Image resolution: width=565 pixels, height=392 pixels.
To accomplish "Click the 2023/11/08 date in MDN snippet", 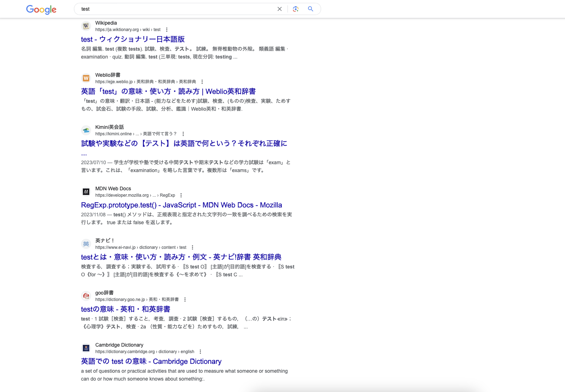I will point(93,215).
